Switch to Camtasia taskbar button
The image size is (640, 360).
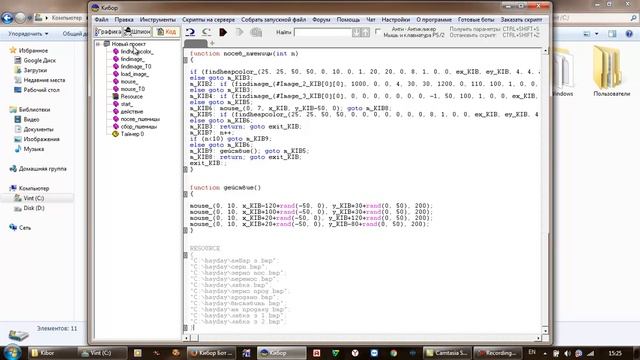click(446, 353)
